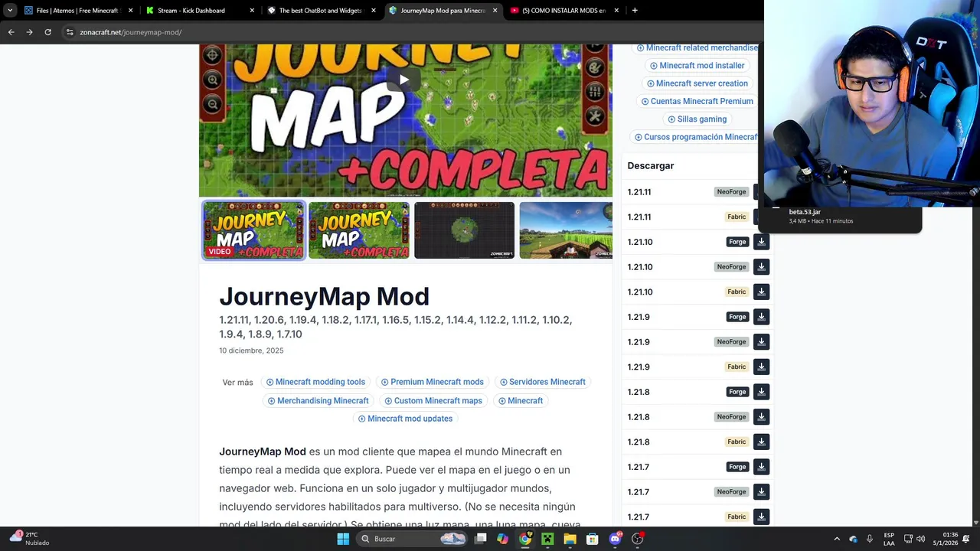980x551 pixels.
Task: Open Minecraft mod updates link
Action: point(405,419)
